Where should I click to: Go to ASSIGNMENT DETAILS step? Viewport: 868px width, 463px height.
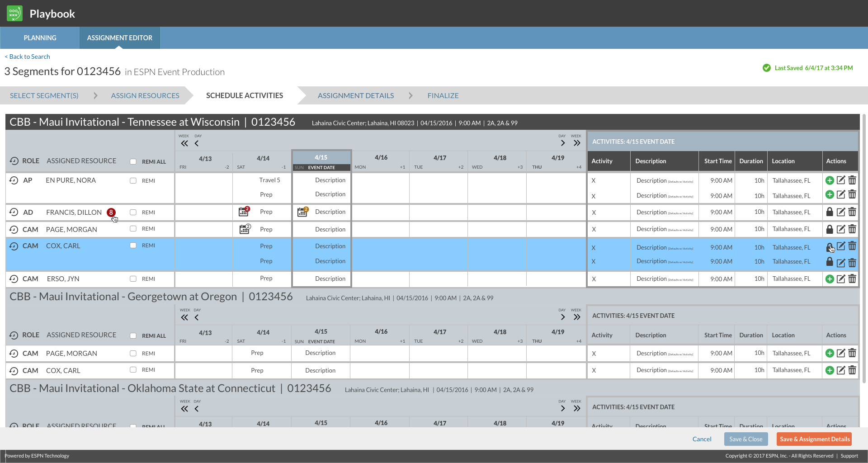356,95
